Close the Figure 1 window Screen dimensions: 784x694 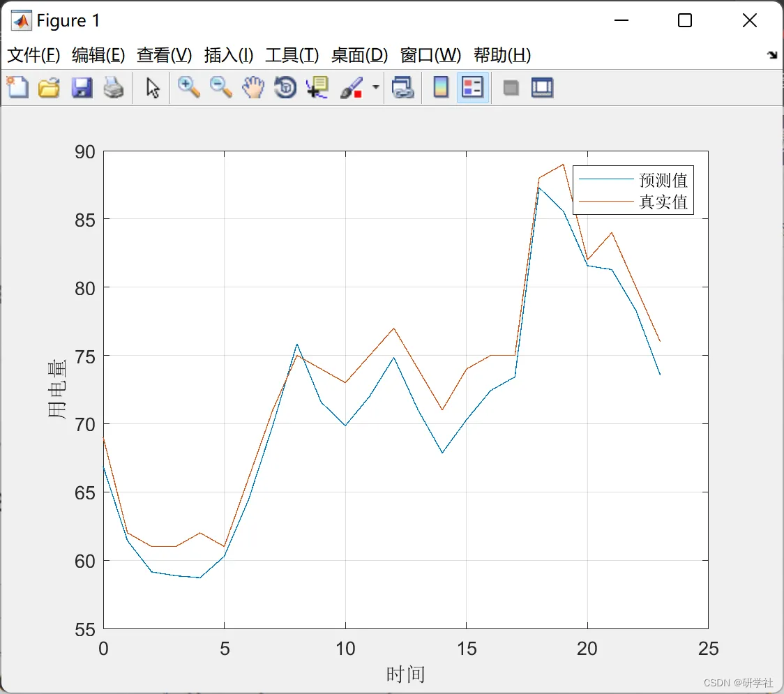[750, 20]
